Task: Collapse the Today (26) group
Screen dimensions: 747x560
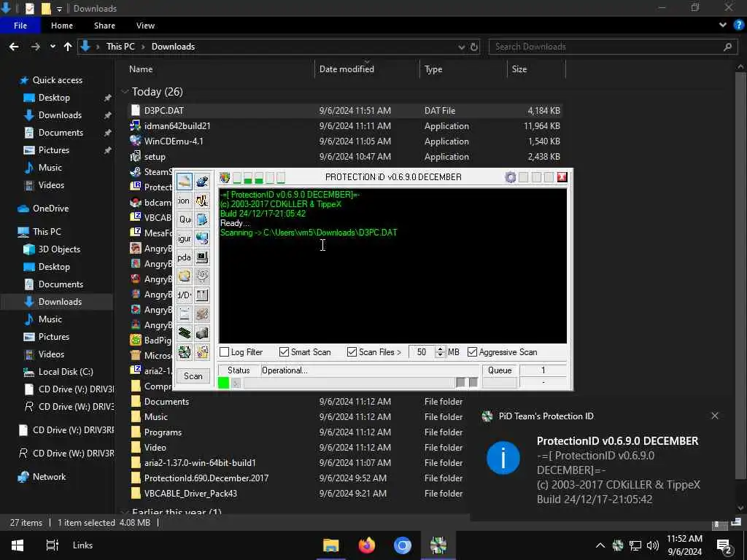Action: 125,91
